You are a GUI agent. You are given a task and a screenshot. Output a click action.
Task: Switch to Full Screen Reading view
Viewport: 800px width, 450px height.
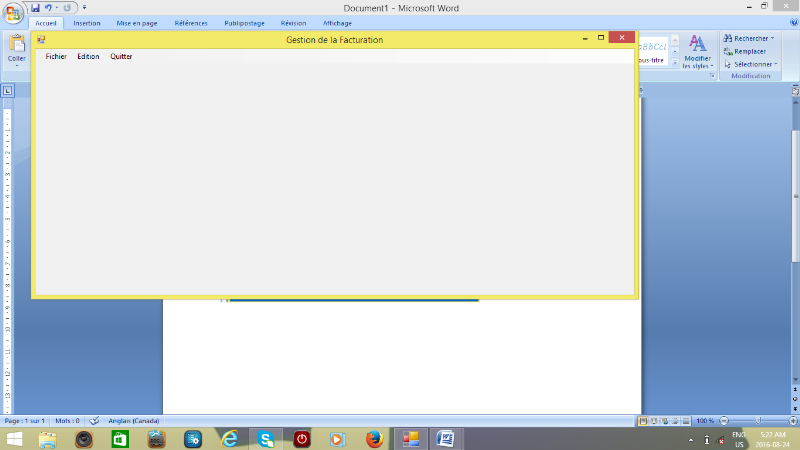(x=654, y=421)
